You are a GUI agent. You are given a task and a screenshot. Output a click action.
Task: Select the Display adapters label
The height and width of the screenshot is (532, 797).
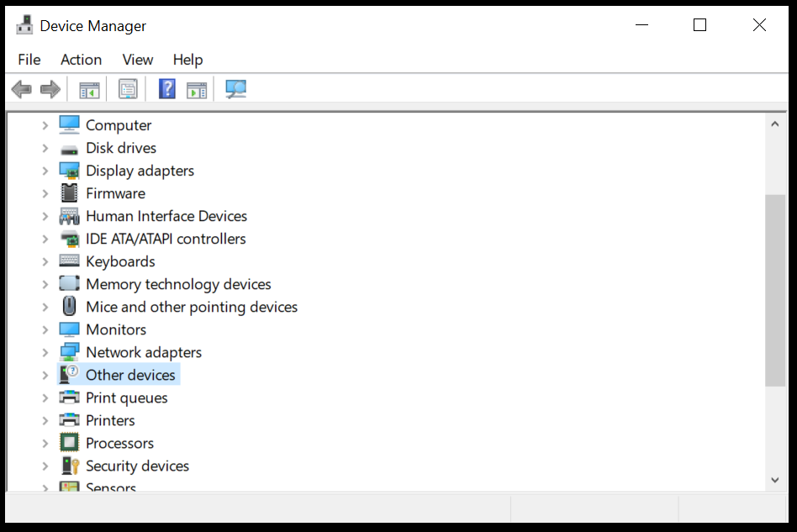click(140, 171)
